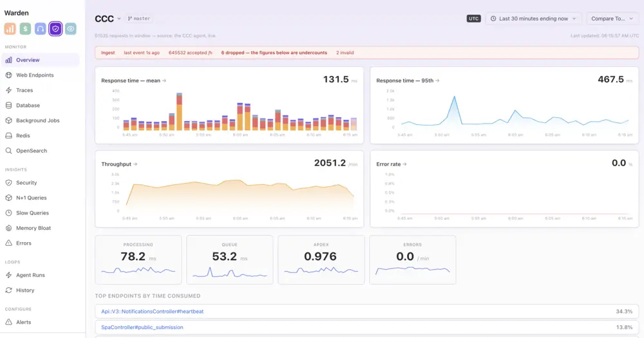Click the globe icon beside Web Endpoints

point(8,75)
